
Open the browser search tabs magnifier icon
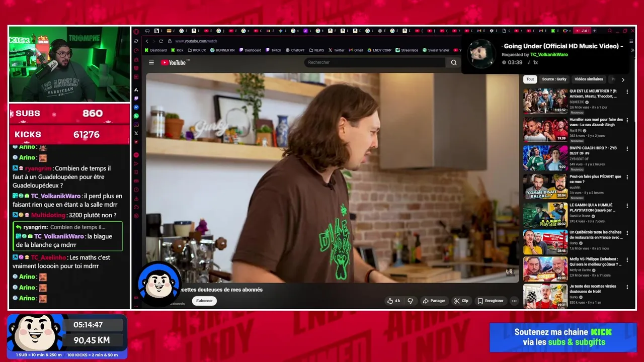click(609, 31)
